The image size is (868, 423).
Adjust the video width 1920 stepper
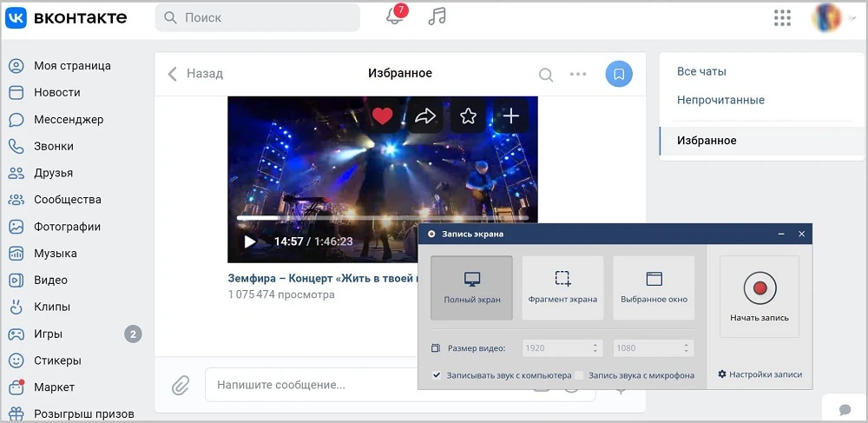pyautogui.click(x=595, y=348)
